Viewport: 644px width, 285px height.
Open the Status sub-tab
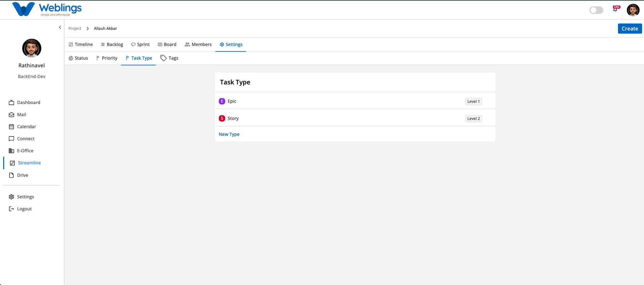(78, 58)
